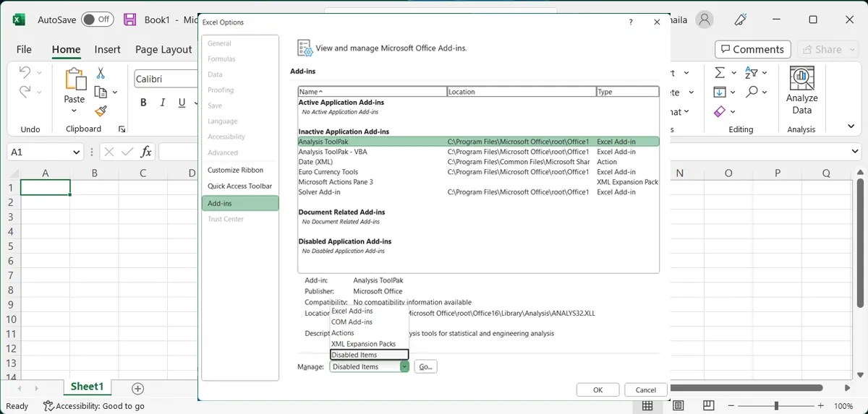Click the Excel app logo icon
Image resolution: width=868 pixels, height=414 pixels.
coord(19,20)
